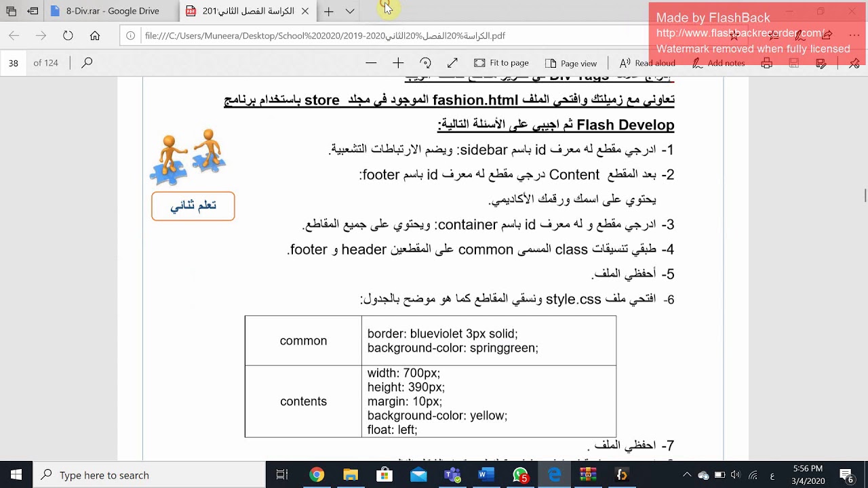Launch Google Chrome from taskbar

pyautogui.click(x=317, y=475)
